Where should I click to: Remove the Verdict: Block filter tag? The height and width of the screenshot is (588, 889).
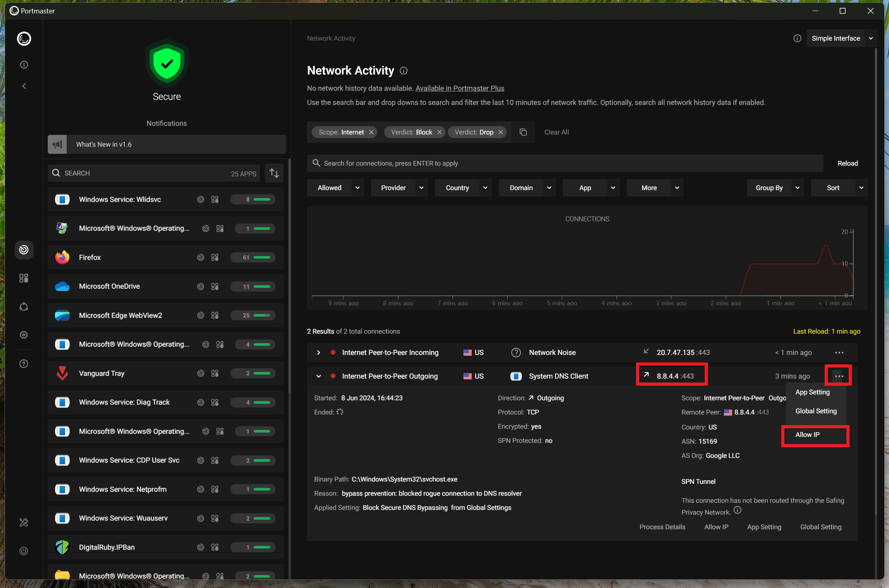click(440, 132)
